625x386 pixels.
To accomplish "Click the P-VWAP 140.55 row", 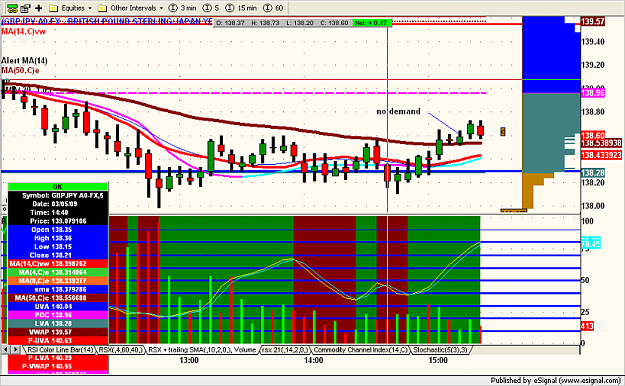I will (x=58, y=366).
